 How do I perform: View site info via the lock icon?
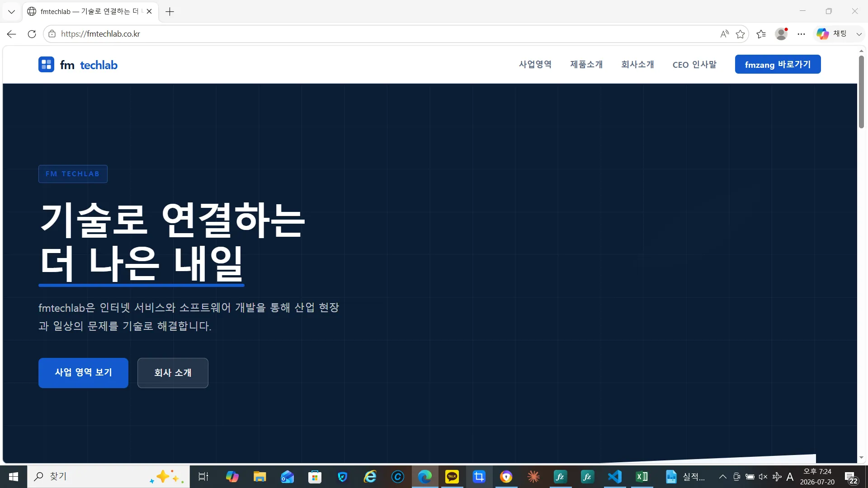click(x=52, y=34)
